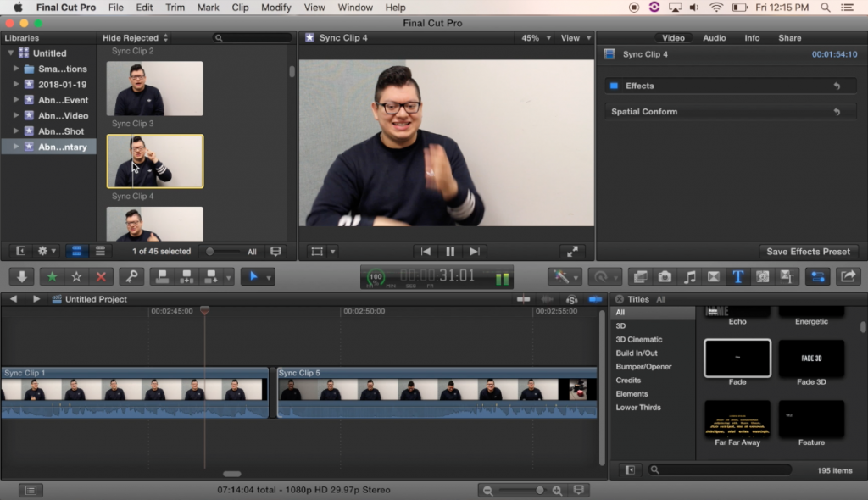
Task: Open the Retime speed menu
Action: pos(604,276)
